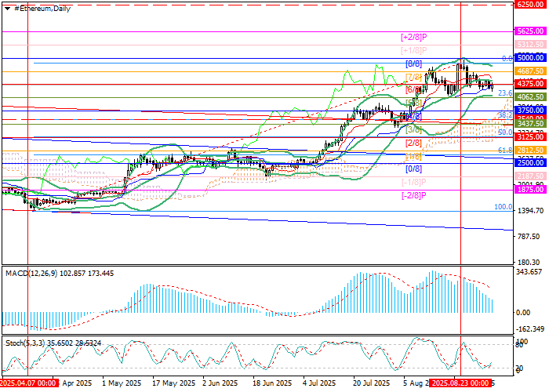Image resolution: width=549 pixels, height=392 pixels.
Task: Click the [3/8] Murrey level label
Action: pos(413,129)
